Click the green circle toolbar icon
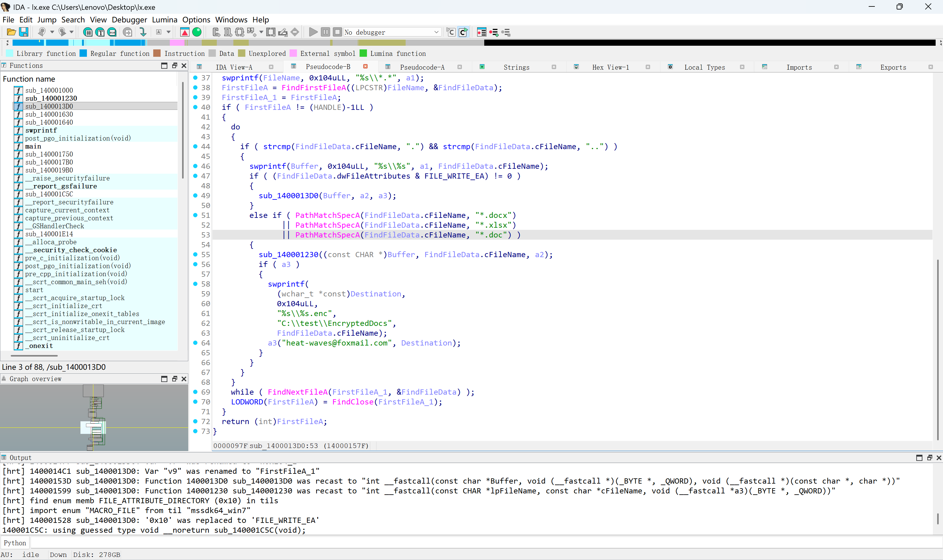 (x=197, y=32)
